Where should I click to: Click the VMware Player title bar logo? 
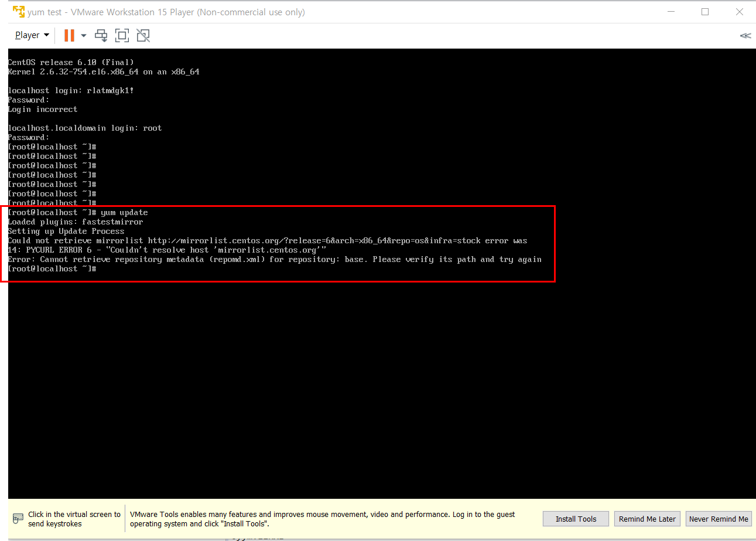click(x=19, y=12)
